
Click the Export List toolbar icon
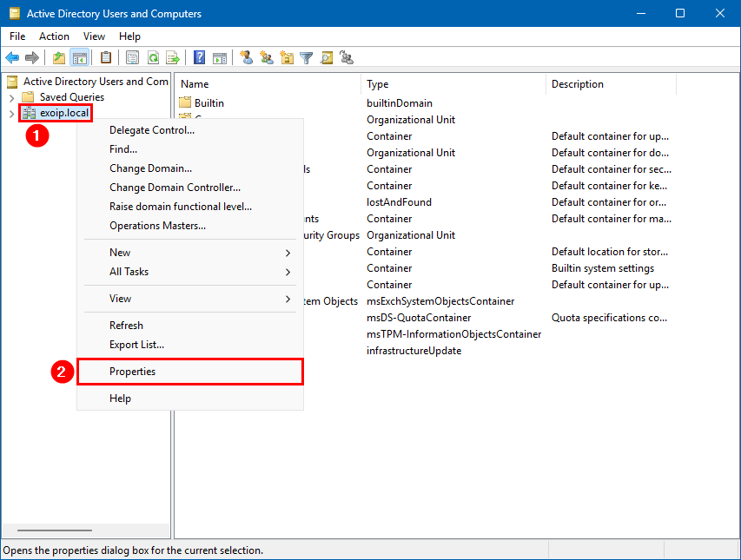pos(174,58)
